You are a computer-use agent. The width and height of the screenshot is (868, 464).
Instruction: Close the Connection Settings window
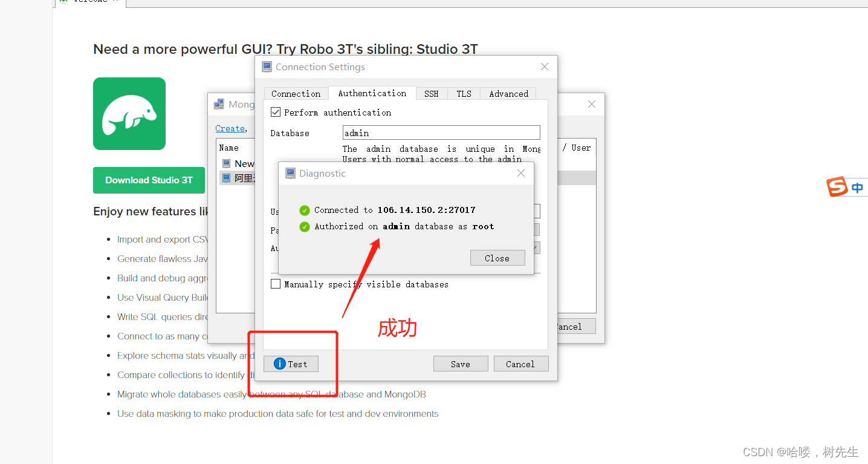pos(545,67)
